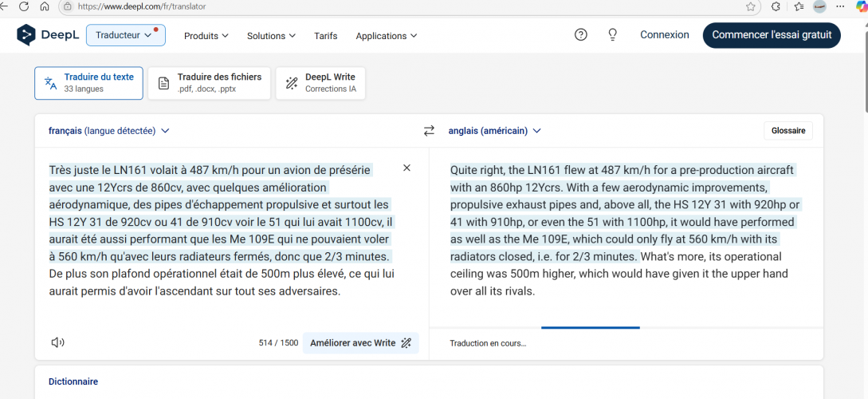868x399 pixels.
Task: Open the Tarifs page
Action: (x=325, y=35)
